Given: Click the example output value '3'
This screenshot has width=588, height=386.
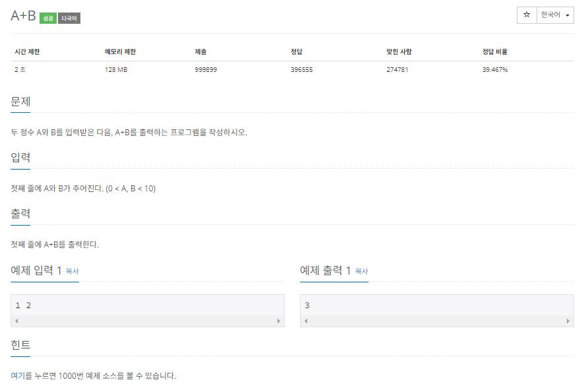Looking at the screenshot, I should 307,306.
